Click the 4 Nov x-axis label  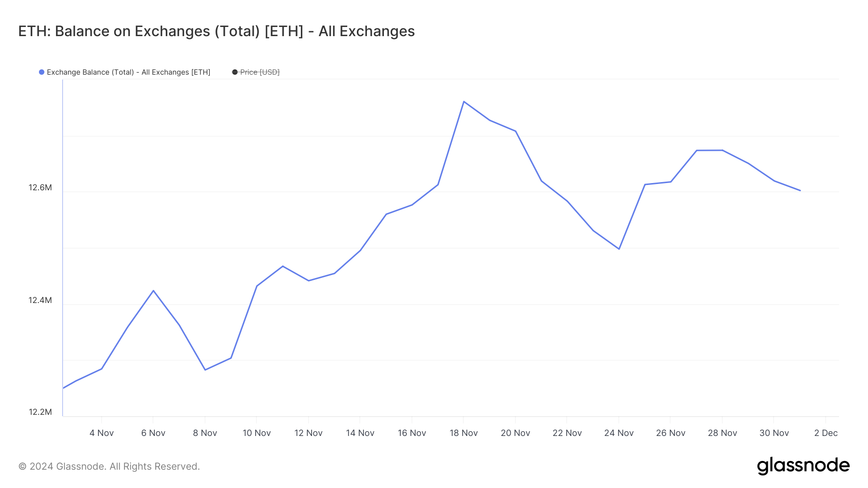102,433
